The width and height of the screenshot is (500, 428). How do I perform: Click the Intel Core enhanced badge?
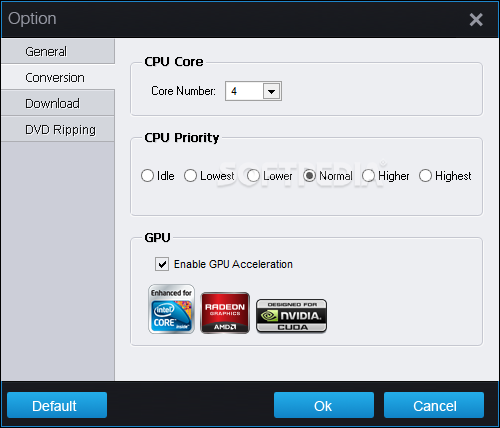coord(171,309)
